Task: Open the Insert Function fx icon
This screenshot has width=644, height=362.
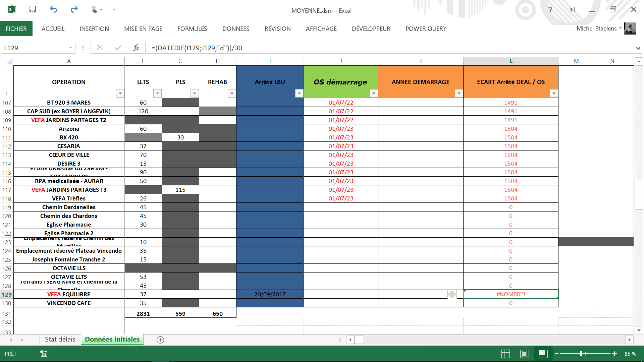Action: tap(136, 48)
